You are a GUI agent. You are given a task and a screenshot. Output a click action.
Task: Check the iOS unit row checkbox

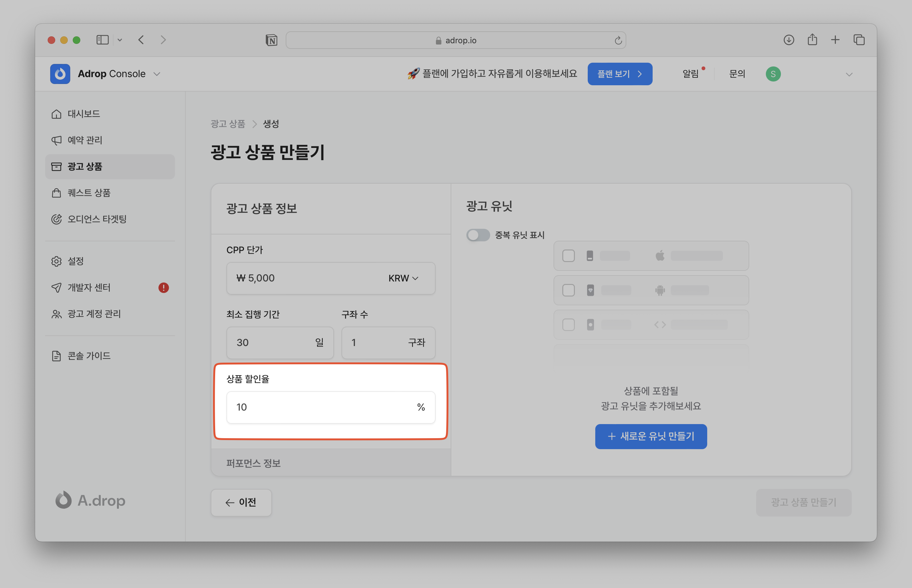point(568,256)
